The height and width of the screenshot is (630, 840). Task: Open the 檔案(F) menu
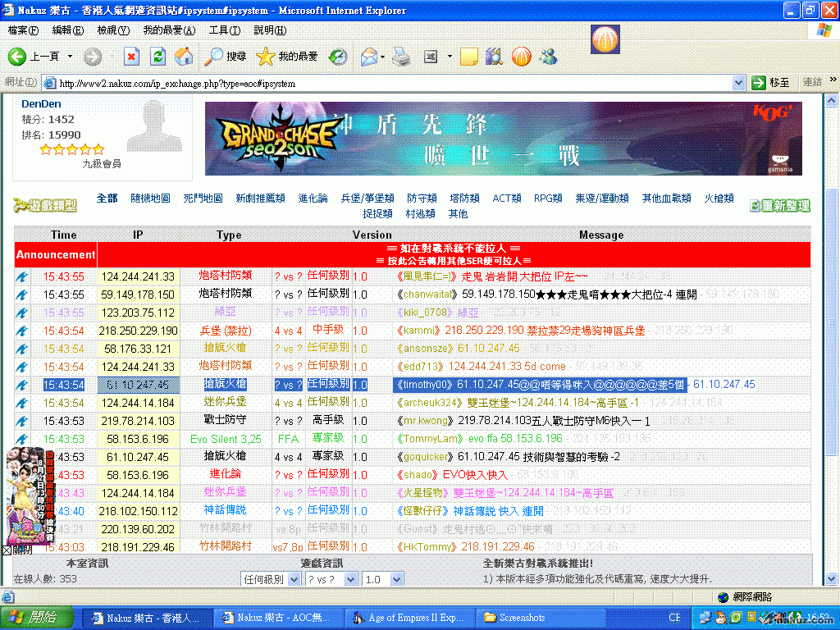click(23, 30)
